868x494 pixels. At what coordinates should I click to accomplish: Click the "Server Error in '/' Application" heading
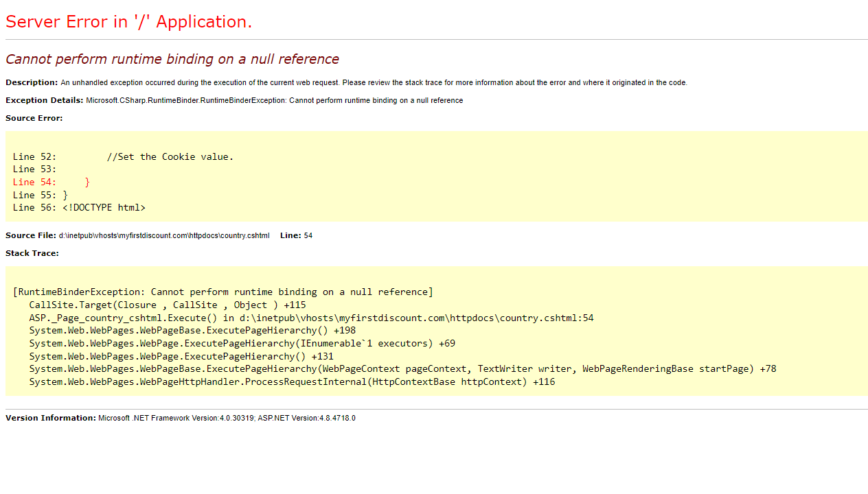click(129, 22)
